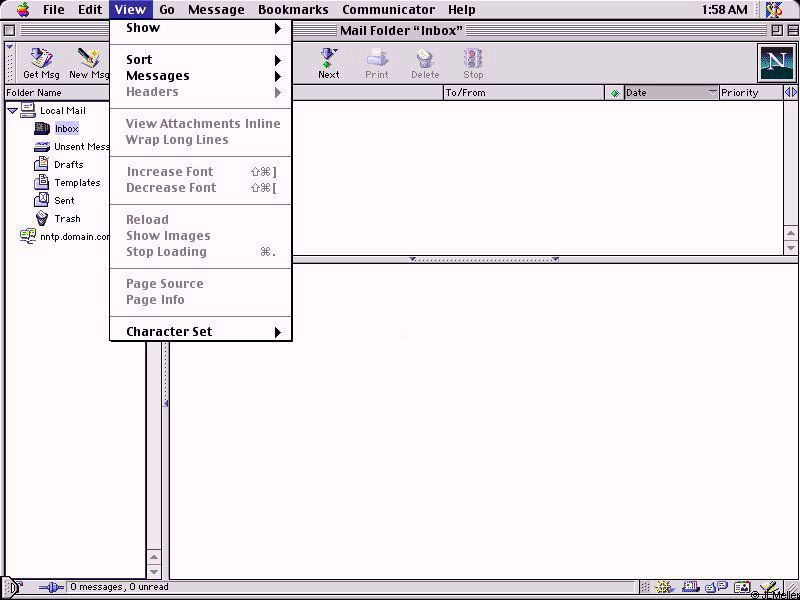Open the Bookmarks menu
This screenshot has height=600, width=800.
tap(293, 10)
